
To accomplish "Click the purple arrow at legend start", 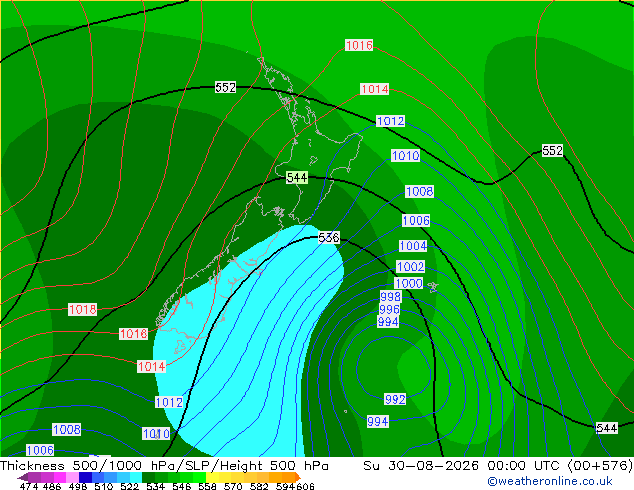I will coord(23,478).
